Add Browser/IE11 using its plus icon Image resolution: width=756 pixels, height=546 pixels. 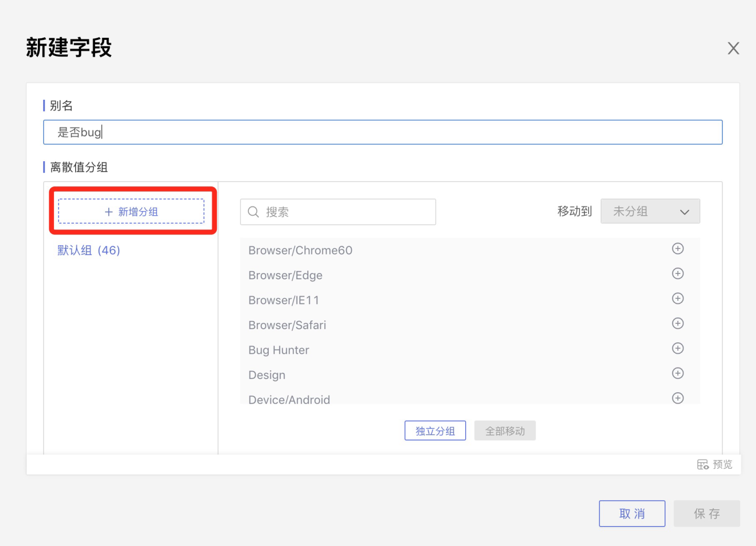[x=678, y=299]
